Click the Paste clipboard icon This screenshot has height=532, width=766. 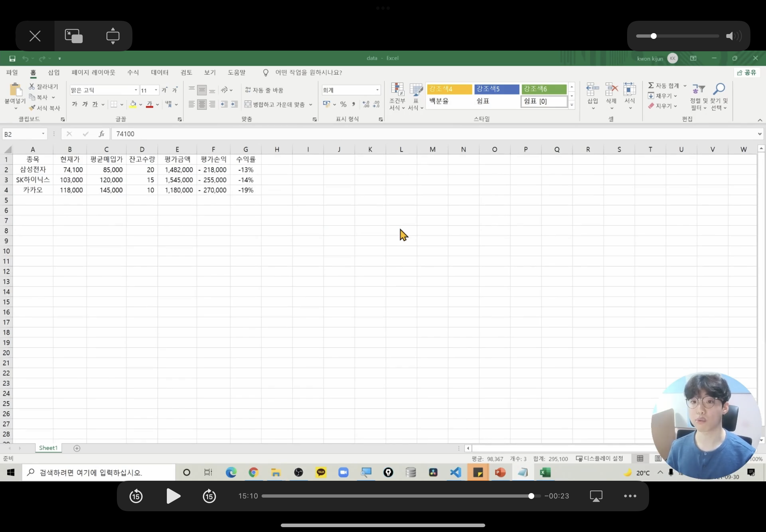click(15, 90)
